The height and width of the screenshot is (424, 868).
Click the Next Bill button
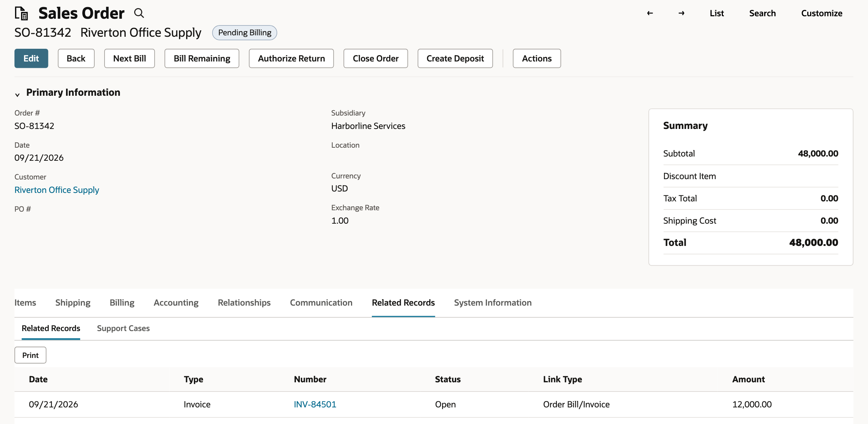pos(130,58)
